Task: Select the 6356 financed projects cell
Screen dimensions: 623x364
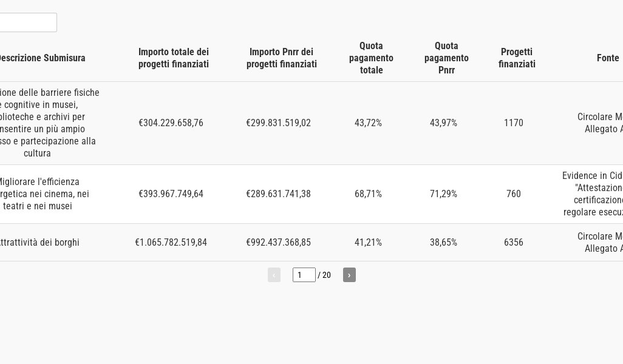Action: click(x=514, y=243)
